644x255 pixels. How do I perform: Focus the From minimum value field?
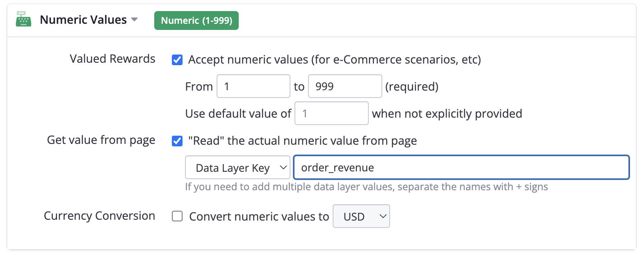pyautogui.click(x=253, y=86)
